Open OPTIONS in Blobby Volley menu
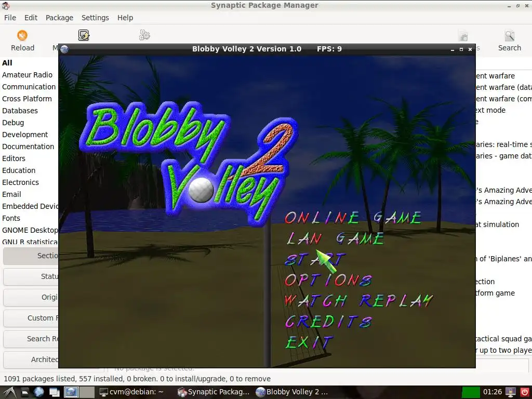Viewport: 532px width, 399px height. [x=328, y=280]
